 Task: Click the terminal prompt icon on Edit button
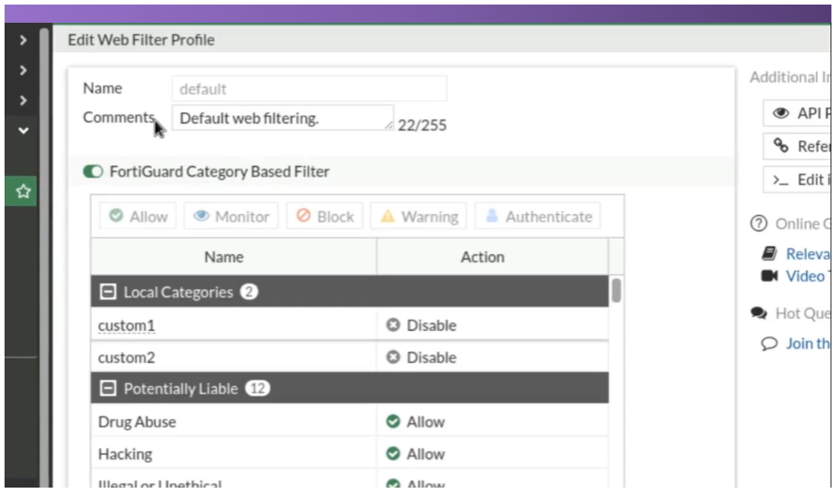[x=780, y=180]
